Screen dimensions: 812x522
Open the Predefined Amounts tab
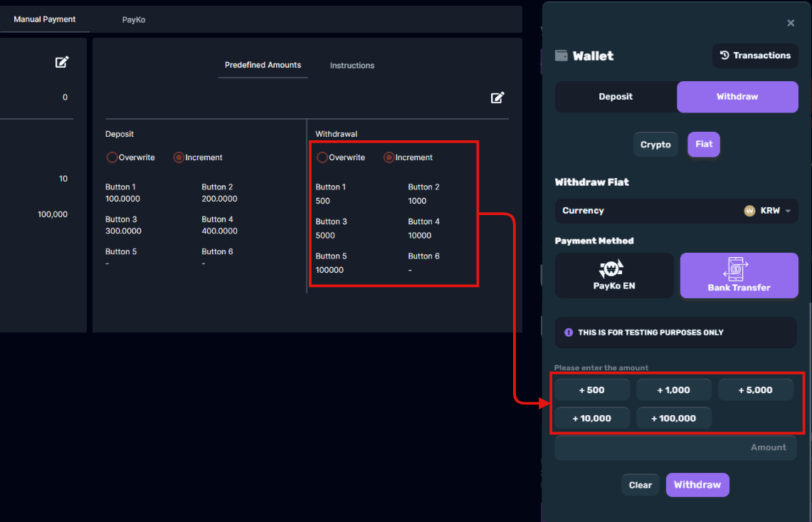pos(263,66)
